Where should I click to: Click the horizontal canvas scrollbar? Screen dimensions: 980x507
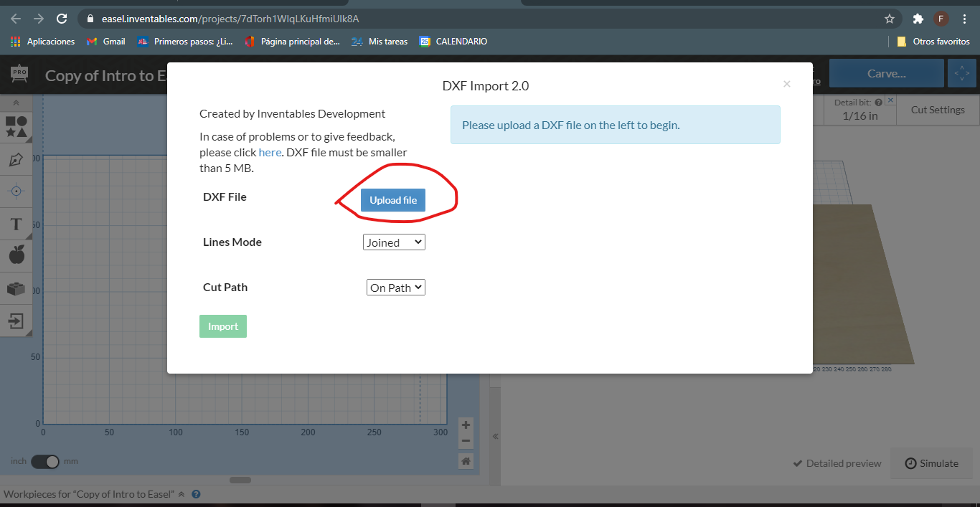coord(240,480)
